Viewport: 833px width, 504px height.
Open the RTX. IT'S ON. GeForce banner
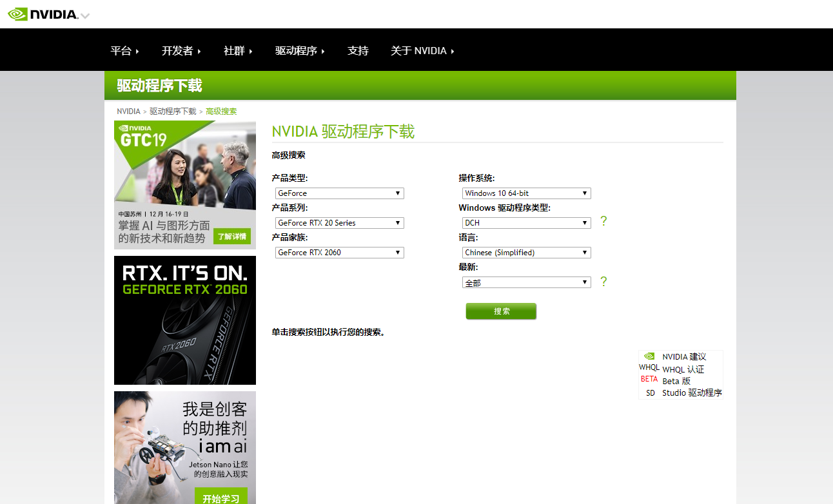185,320
